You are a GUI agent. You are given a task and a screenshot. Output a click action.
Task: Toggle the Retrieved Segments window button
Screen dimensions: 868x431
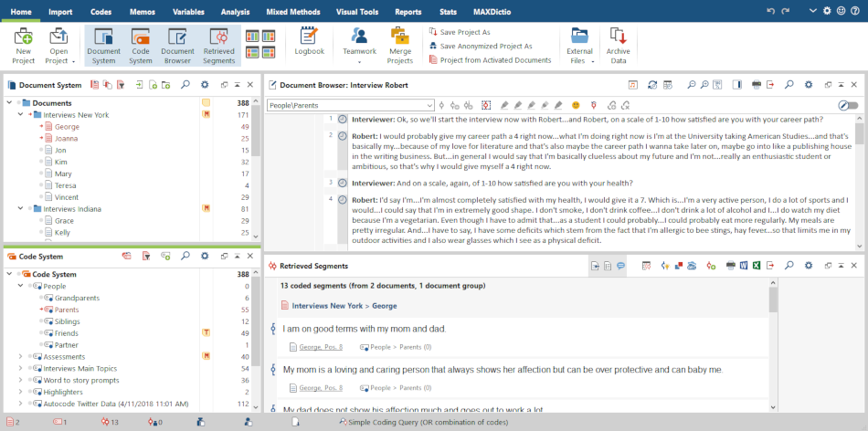pyautogui.click(x=219, y=46)
